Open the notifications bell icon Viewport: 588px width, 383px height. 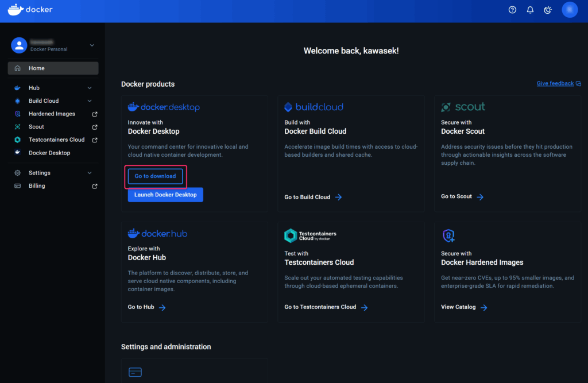(x=530, y=10)
